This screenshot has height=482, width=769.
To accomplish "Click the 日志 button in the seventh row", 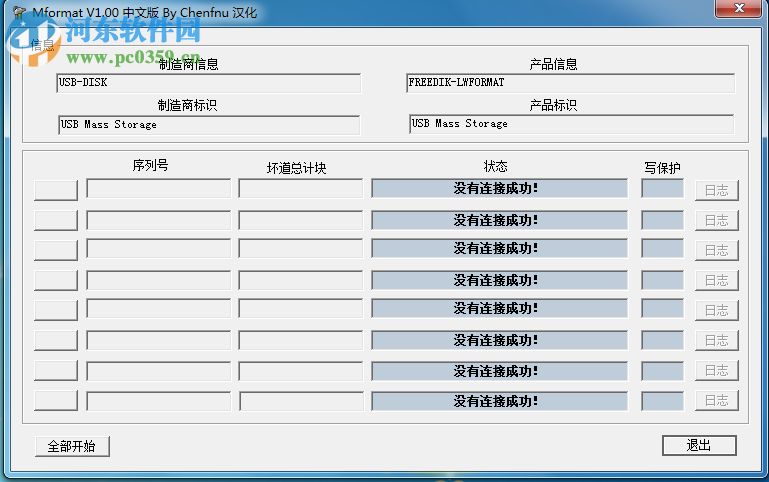I will click(717, 370).
